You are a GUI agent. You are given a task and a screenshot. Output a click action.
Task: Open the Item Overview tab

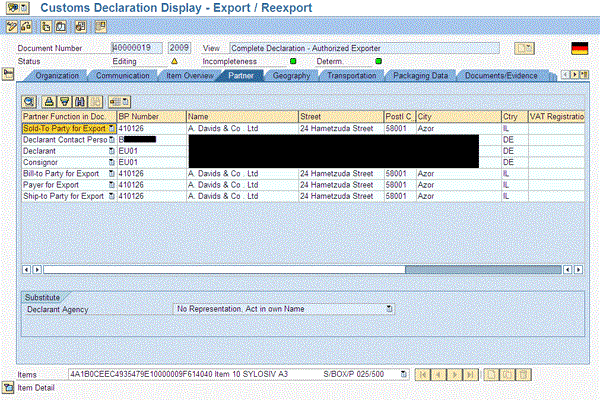coord(189,75)
